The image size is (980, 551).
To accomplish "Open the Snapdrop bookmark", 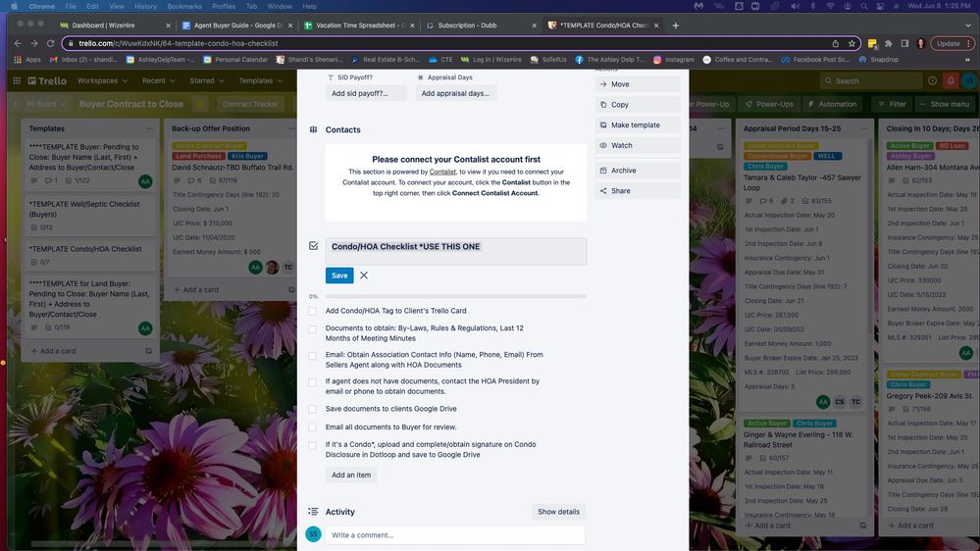I will tap(879, 60).
